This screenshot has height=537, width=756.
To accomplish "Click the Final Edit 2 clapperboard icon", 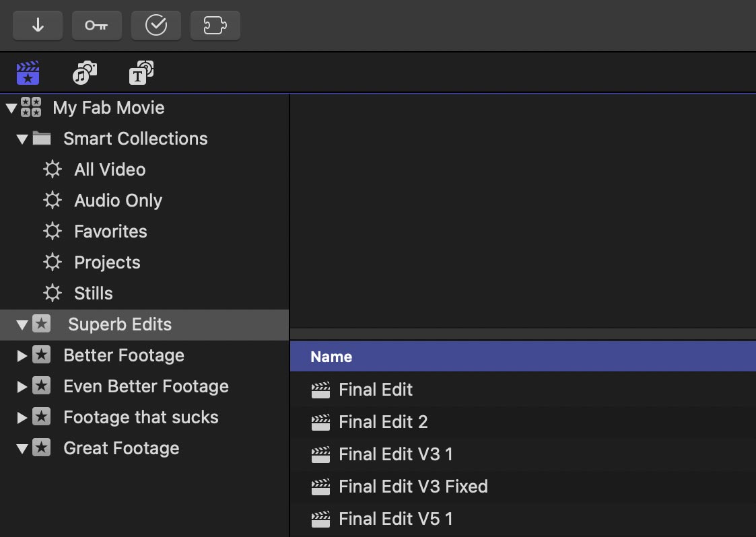I will tap(320, 422).
